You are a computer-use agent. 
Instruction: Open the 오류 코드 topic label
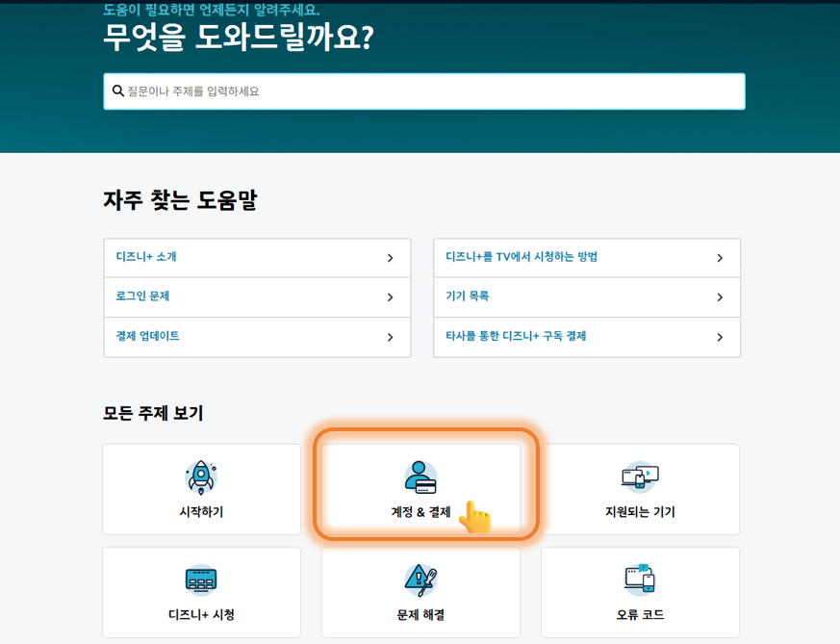point(640,614)
